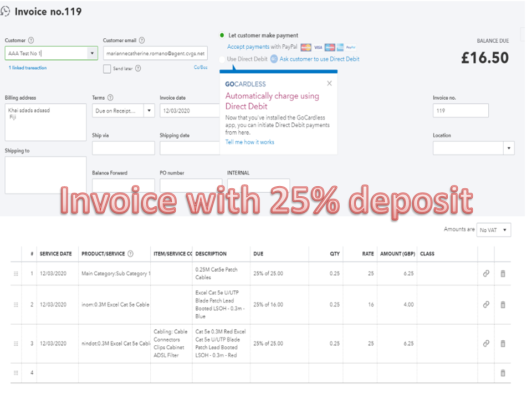Click the CLASS column header
This screenshot has height=399, width=532.
[427, 254]
